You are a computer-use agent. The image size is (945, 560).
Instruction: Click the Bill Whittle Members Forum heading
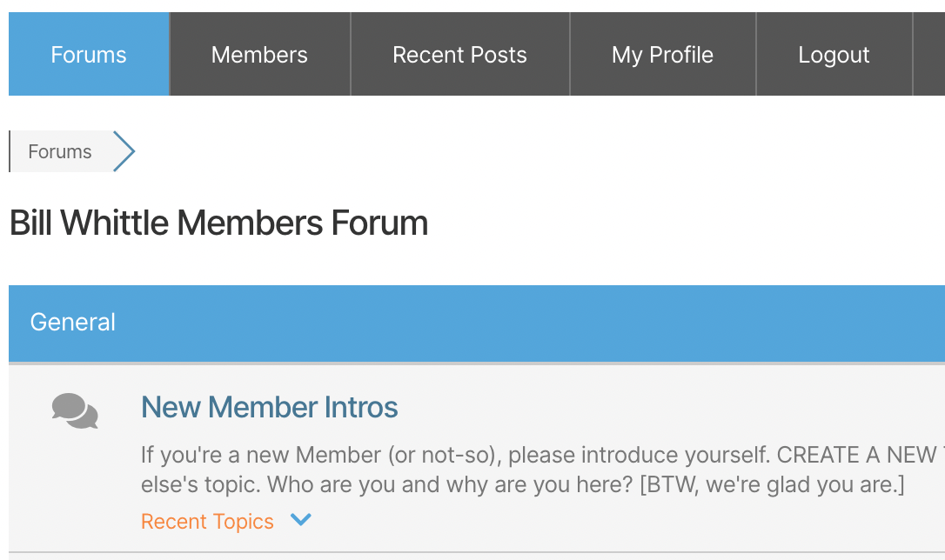[218, 223]
